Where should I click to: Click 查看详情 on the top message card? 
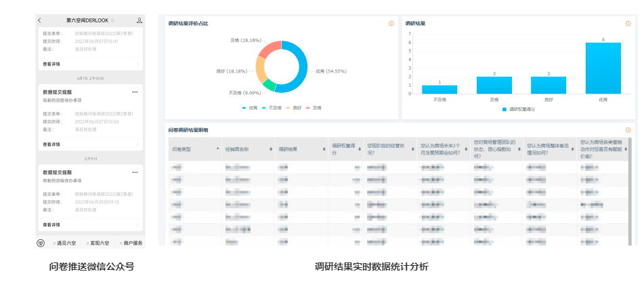(x=51, y=64)
